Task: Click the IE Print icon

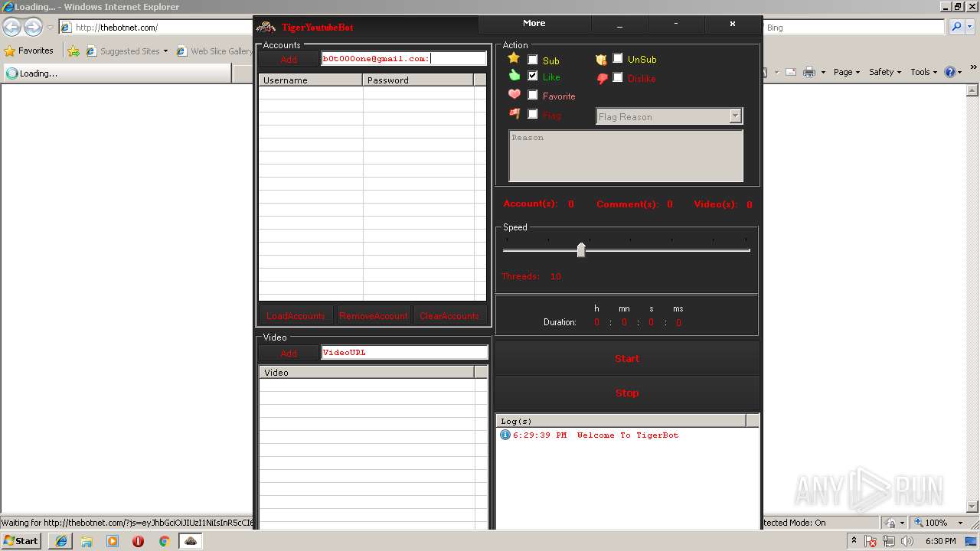Action: [809, 72]
